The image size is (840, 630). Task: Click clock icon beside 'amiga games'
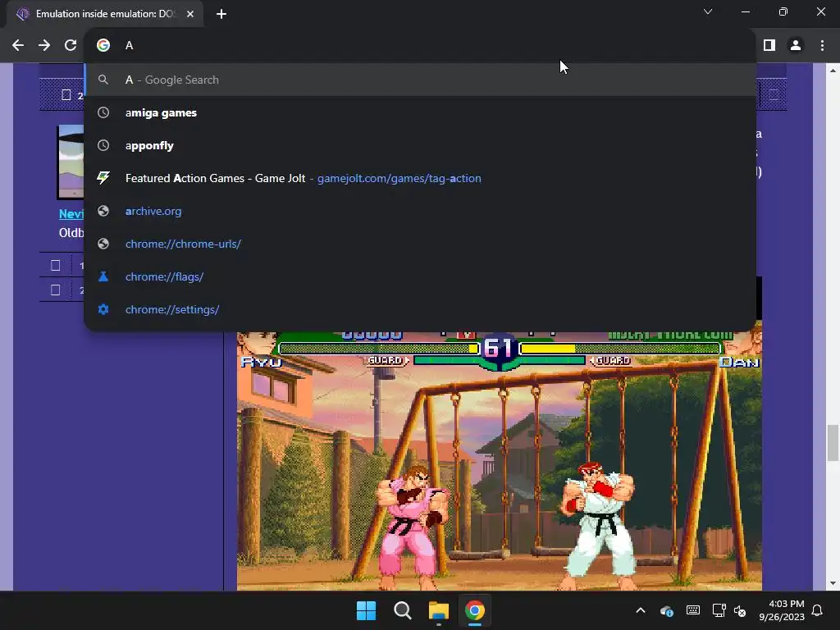103,112
